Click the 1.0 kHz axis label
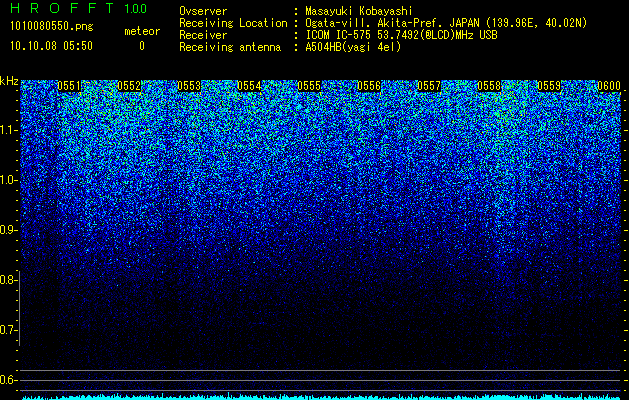This screenshot has width=629, height=400. pyautogui.click(x=7, y=180)
